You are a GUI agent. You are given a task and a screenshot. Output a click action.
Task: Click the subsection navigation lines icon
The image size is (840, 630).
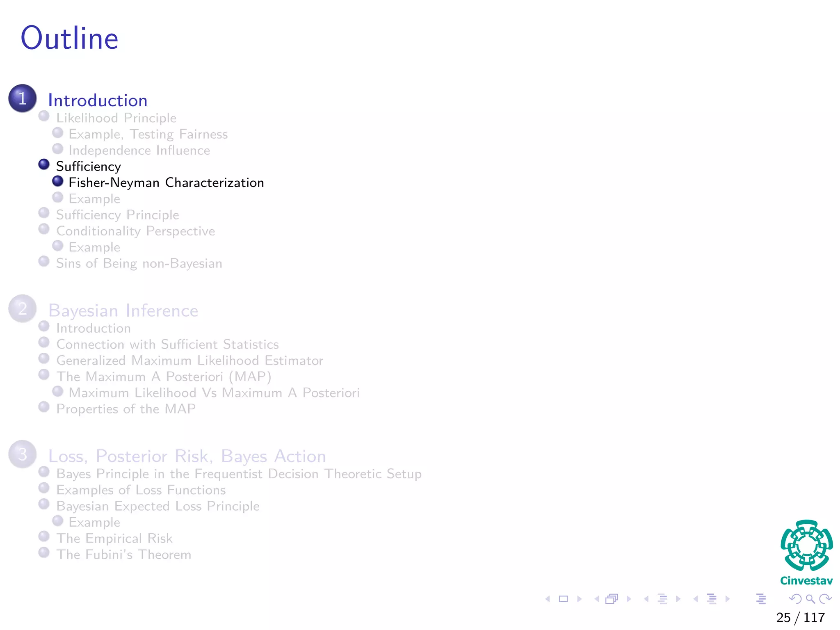click(x=662, y=599)
